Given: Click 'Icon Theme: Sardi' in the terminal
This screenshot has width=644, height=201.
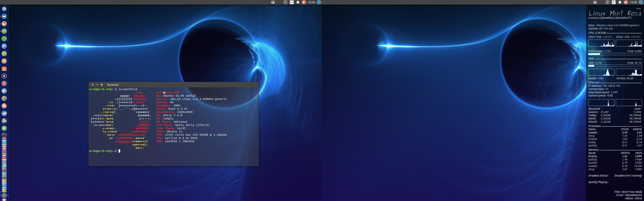Looking at the screenshot, I should point(171,128).
